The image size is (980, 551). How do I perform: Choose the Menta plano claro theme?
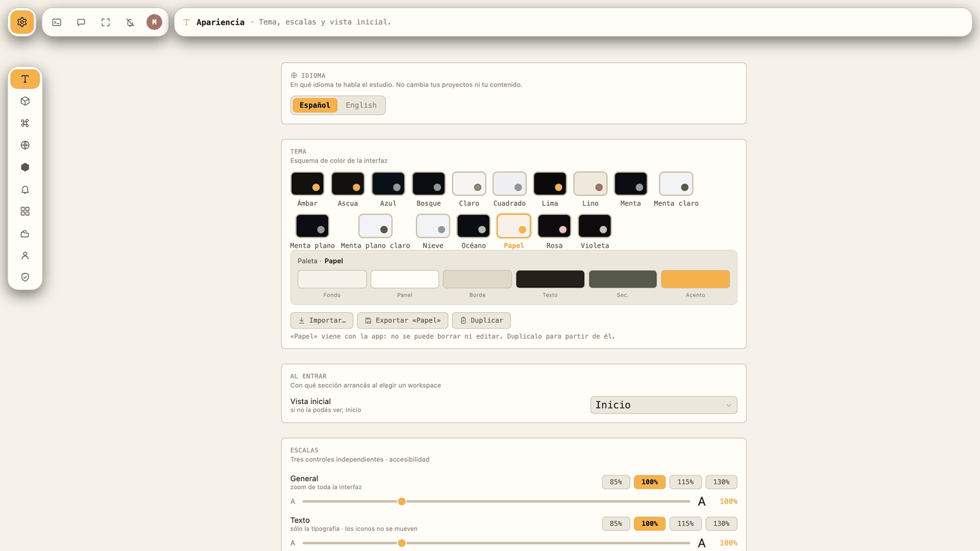pyautogui.click(x=376, y=226)
